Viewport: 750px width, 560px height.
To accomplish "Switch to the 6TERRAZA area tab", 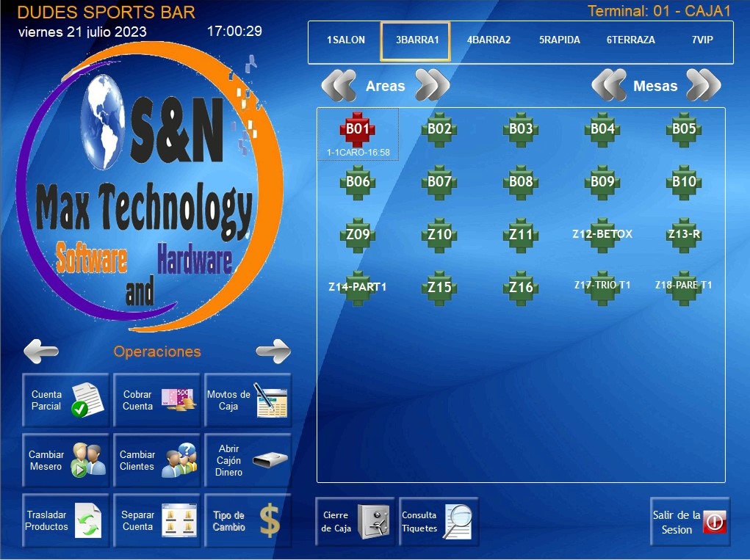I will [630, 40].
